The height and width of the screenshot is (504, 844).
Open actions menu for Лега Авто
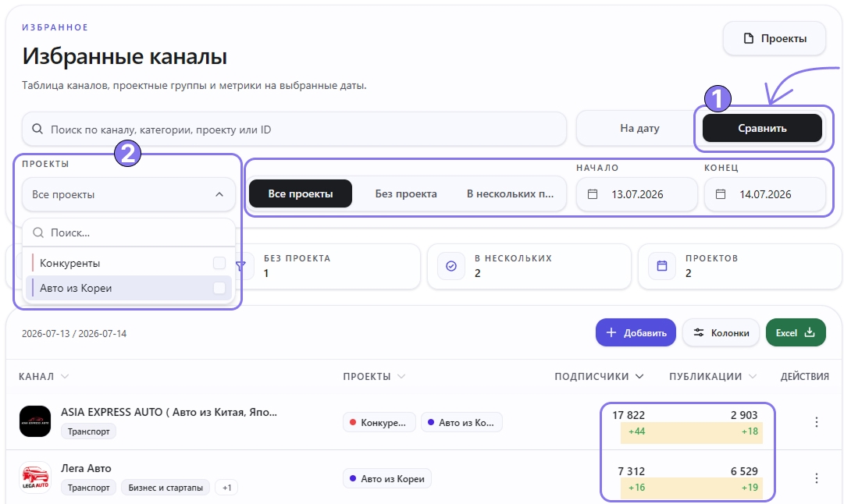coord(816,478)
